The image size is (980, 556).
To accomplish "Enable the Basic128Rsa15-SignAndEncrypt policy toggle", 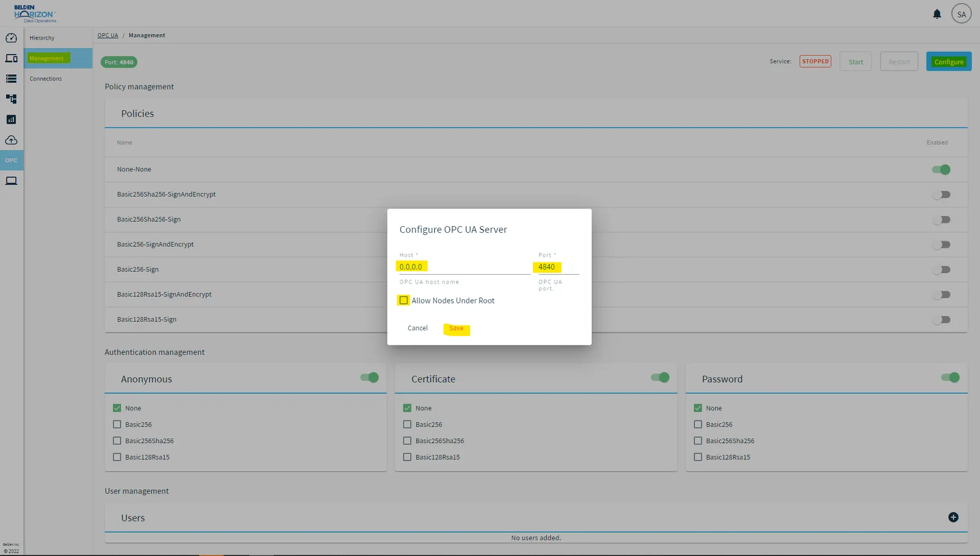I will pyautogui.click(x=941, y=295).
